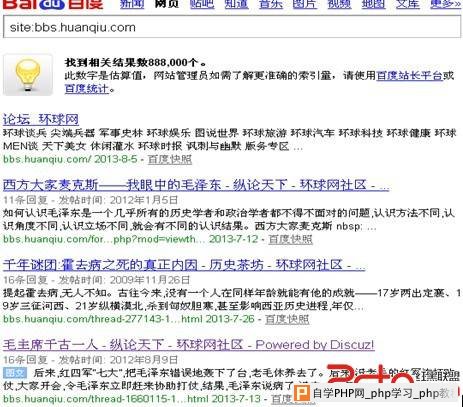
Task: Click the yellow light bulb icon
Action: (x=28, y=75)
